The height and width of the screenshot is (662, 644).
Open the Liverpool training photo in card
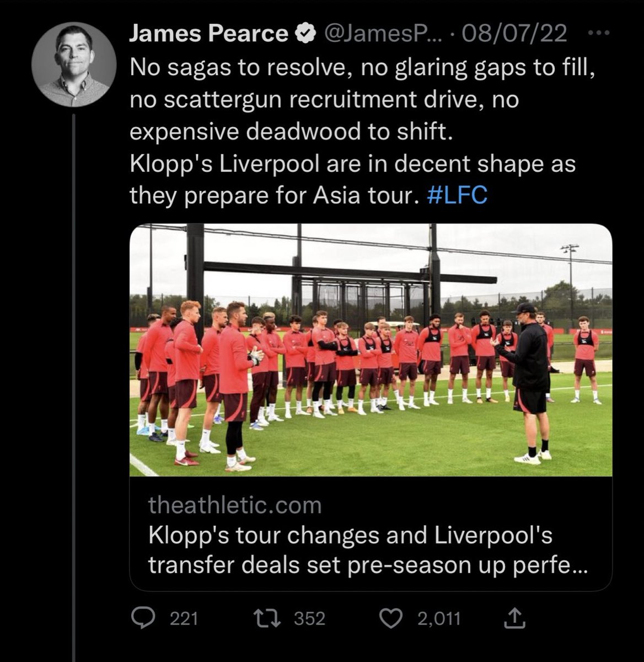coord(371,350)
